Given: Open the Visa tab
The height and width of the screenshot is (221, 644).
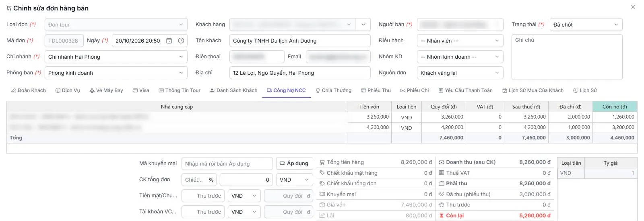Looking at the screenshot, I should pyautogui.click(x=141, y=90).
